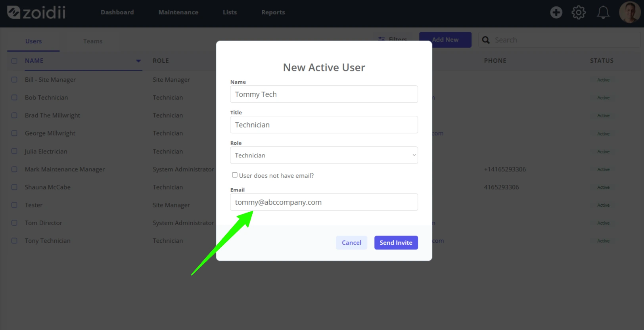Click the Name field with Tommy Tech
Image resolution: width=644 pixels, height=330 pixels.
coord(324,94)
